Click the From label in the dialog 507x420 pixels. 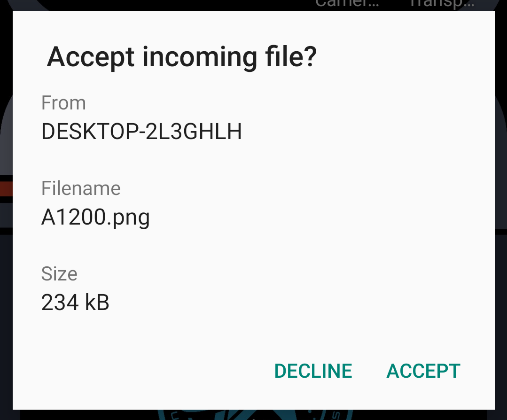click(x=63, y=102)
